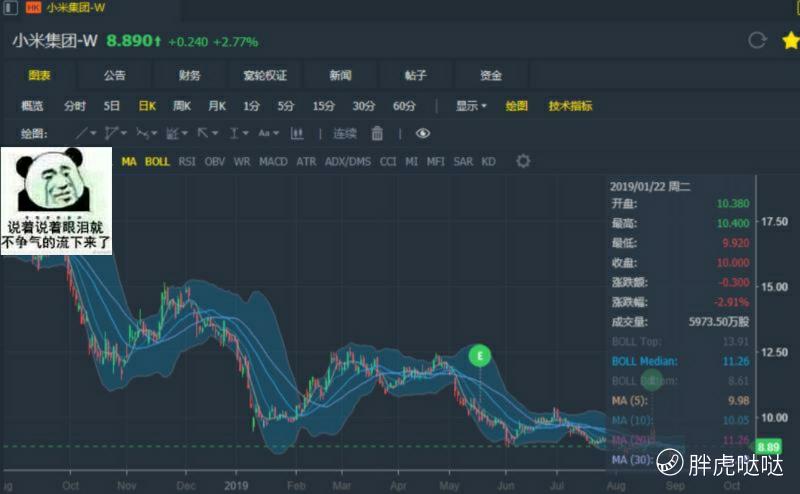Open the line drawing tool

(x=82, y=133)
